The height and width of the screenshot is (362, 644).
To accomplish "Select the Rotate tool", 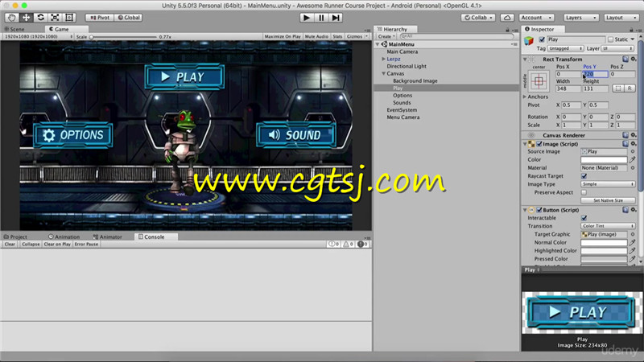I will coord(40,18).
